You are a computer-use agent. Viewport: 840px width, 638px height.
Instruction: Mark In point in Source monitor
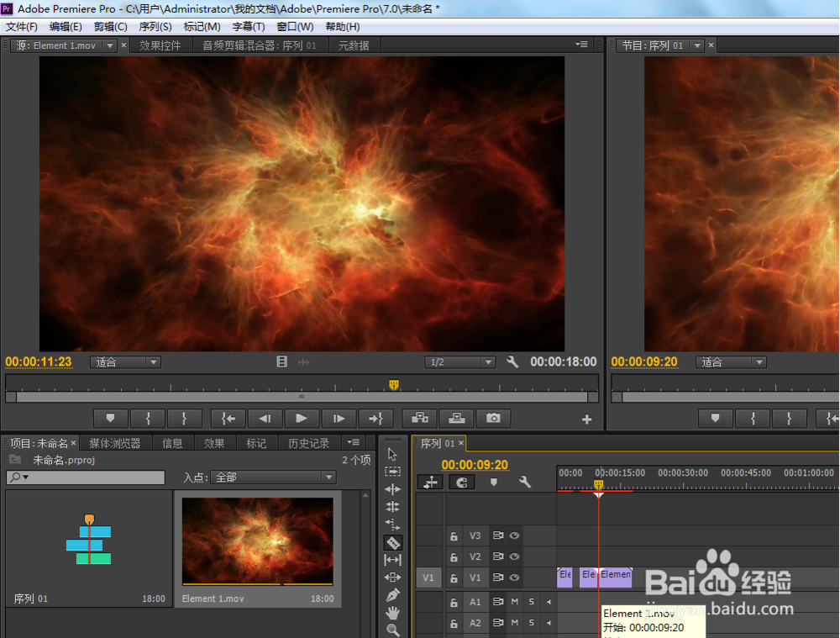tap(148, 418)
